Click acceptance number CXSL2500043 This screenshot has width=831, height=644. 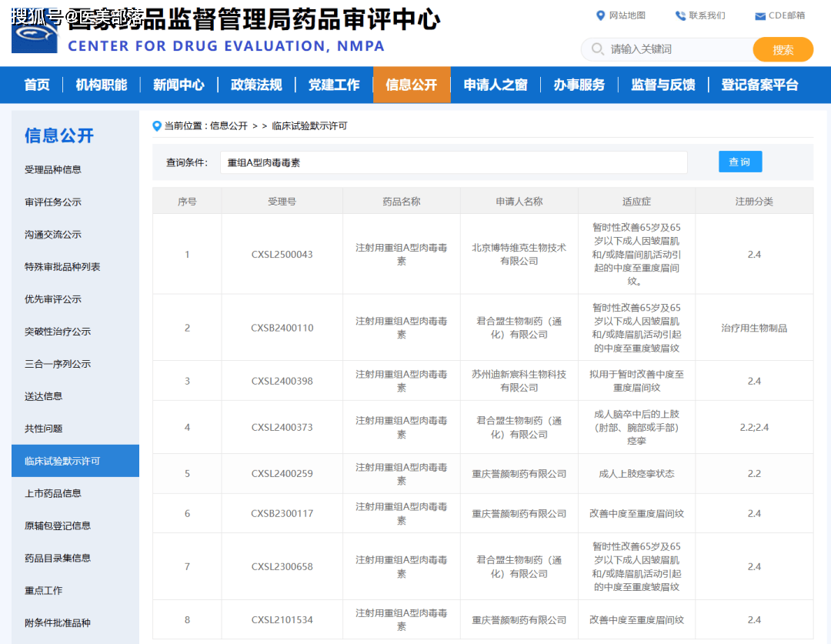[282, 255]
